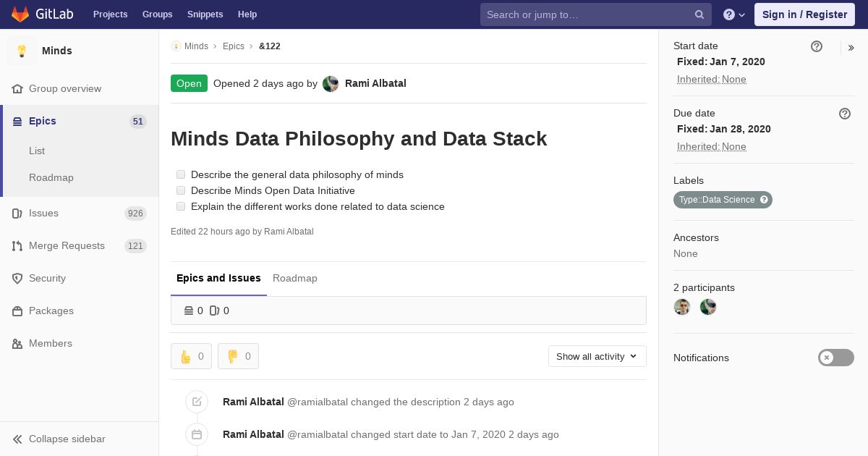This screenshot has width=868, height=456.
Task: Click the Minds lightbulb group avatar
Action: tap(22, 51)
